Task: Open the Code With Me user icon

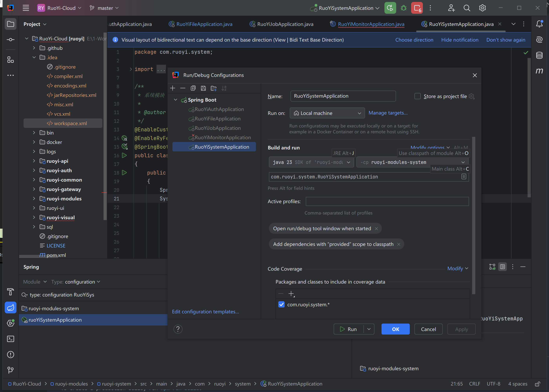Action: pos(451,8)
